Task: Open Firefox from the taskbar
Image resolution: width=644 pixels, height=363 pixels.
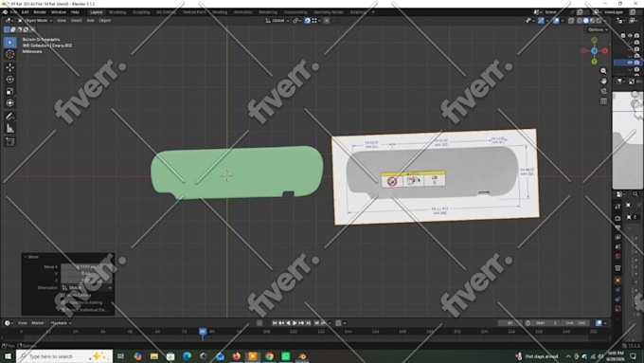Action: click(237, 356)
